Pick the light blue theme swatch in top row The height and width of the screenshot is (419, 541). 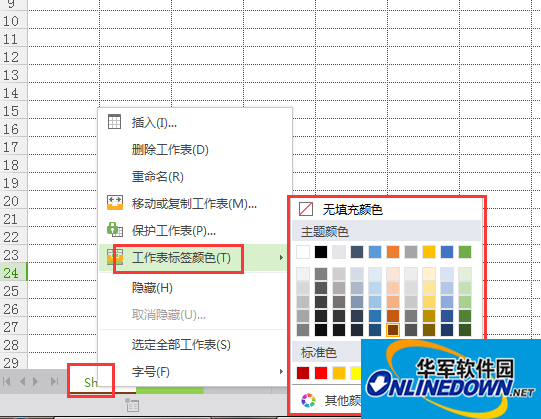point(375,252)
